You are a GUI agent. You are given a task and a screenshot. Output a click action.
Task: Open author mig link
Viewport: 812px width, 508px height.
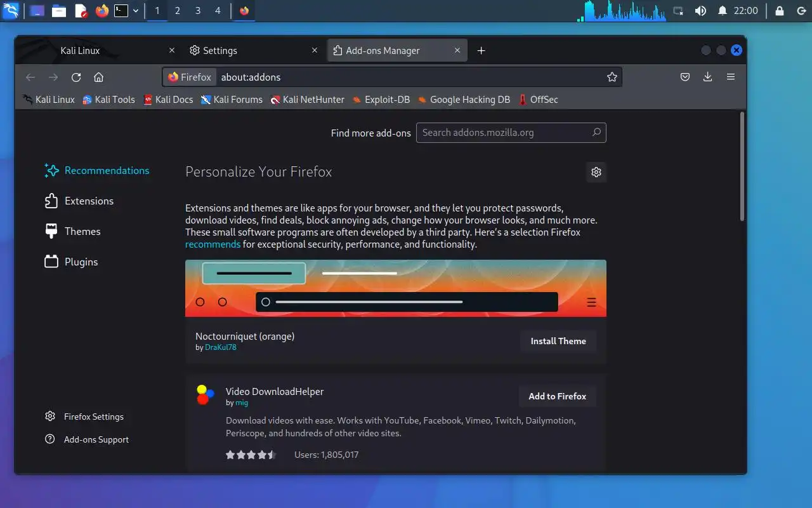coord(242,403)
